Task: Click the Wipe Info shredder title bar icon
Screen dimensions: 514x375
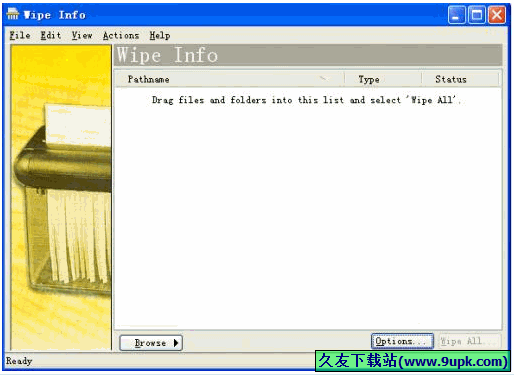Action: tap(13, 14)
